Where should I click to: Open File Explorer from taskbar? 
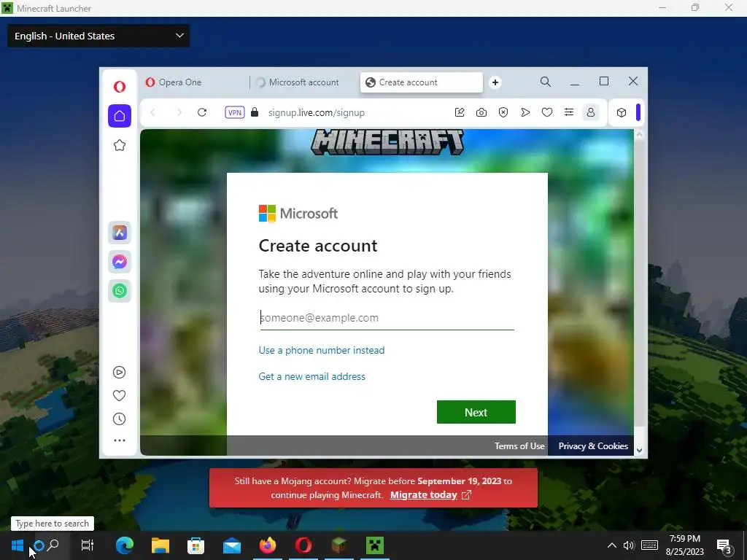(x=160, y=545)
